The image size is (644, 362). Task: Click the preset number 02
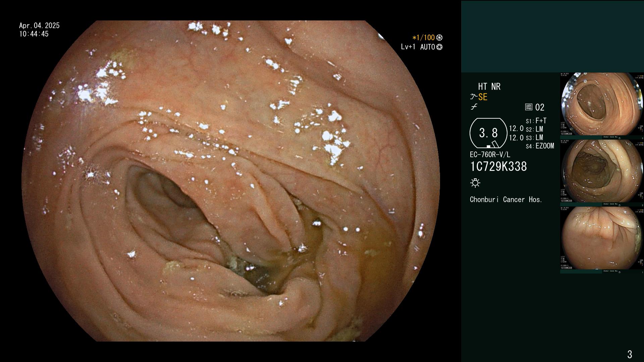540,107
